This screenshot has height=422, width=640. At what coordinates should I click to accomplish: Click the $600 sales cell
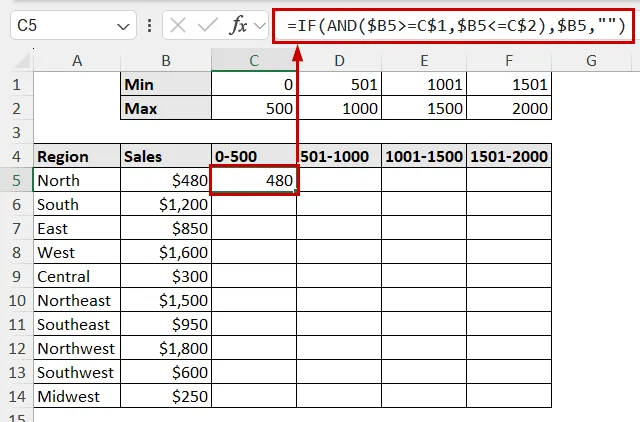[166, 372]
